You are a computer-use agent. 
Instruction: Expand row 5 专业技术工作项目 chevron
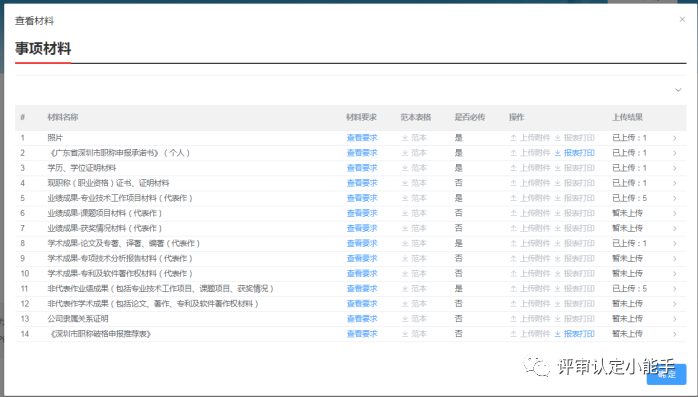tap(675, 198)
